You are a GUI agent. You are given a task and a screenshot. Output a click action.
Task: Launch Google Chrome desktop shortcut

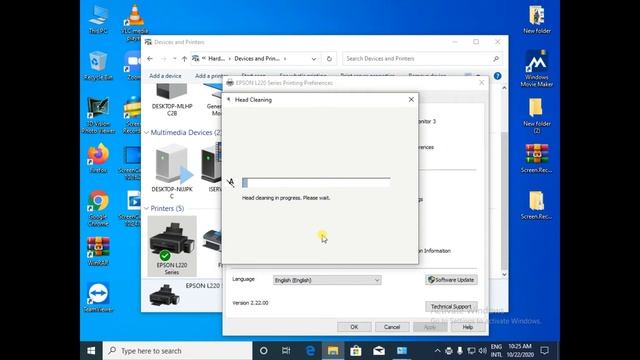pos(98,208)
